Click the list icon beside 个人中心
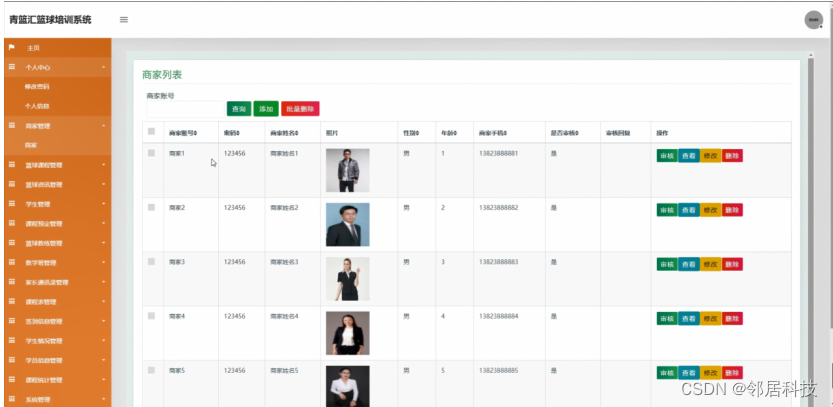Image resolution: width=833 pixels, height=407 pixels. tap(12, 67)
